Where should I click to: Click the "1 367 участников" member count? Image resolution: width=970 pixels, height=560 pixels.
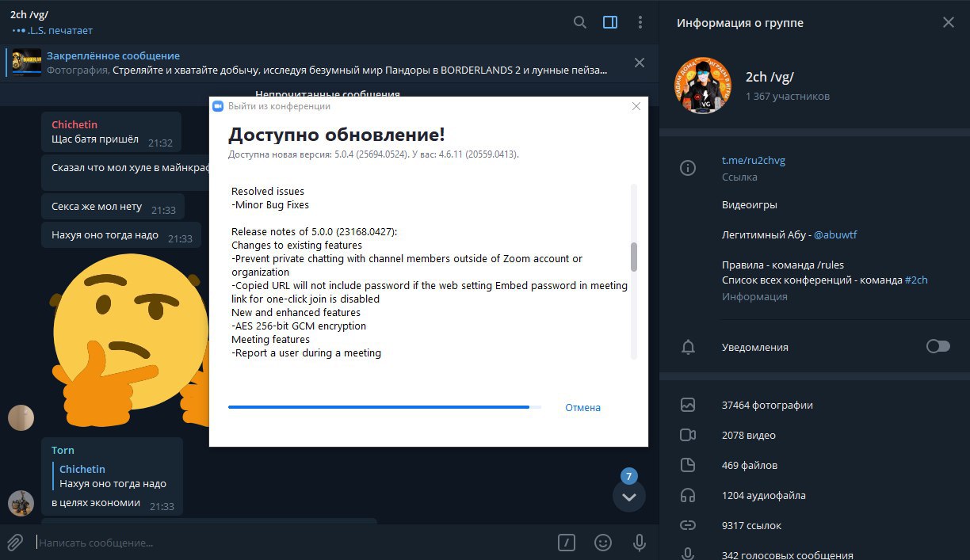point(788,96)
